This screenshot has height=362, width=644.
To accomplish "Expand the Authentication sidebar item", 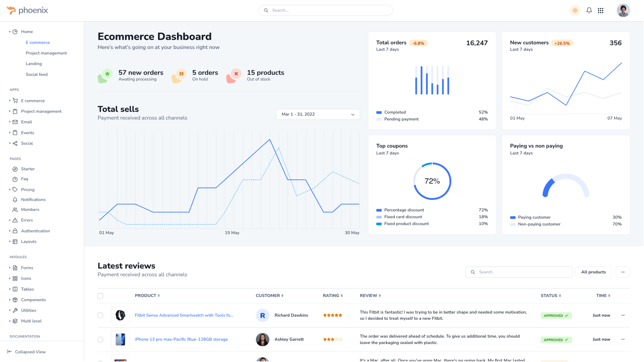I will pos(35,231).
